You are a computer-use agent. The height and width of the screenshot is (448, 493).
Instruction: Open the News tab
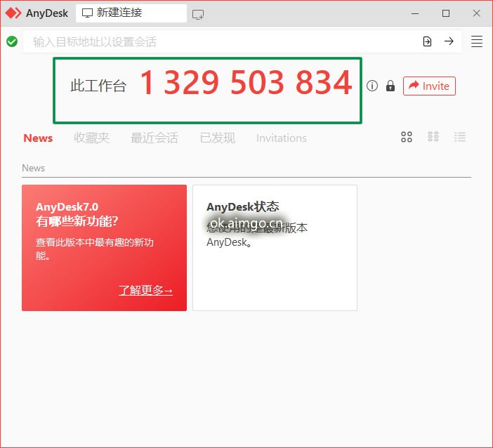pos(38,138)
